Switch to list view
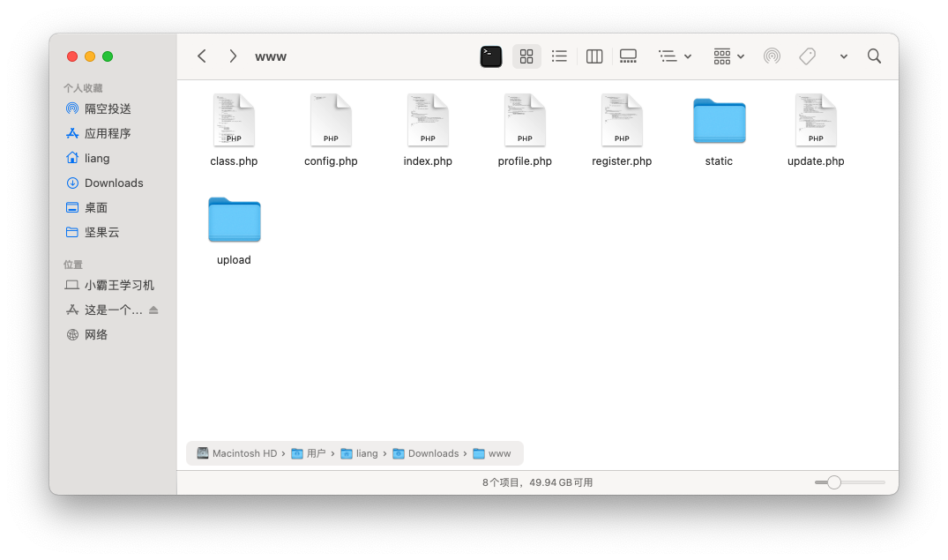This screenshot has height=560, width=948. pyautogui.click(x=559, y=56)
